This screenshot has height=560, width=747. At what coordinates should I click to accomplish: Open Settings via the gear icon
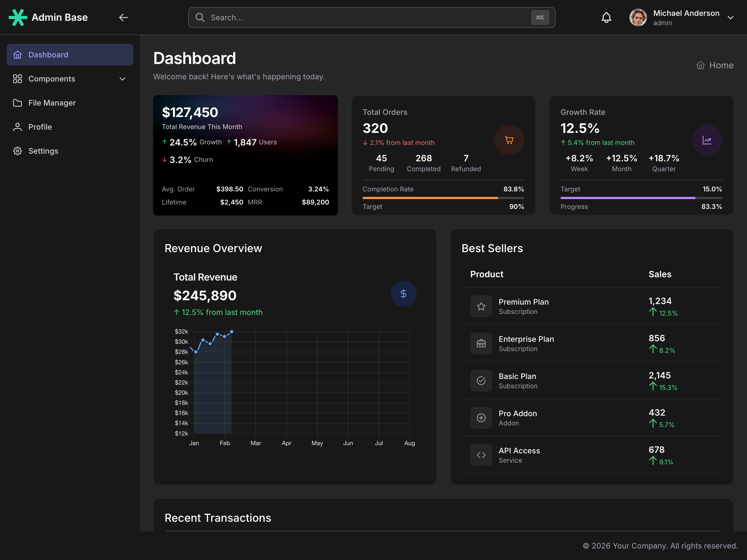click(x=17, y=151)
